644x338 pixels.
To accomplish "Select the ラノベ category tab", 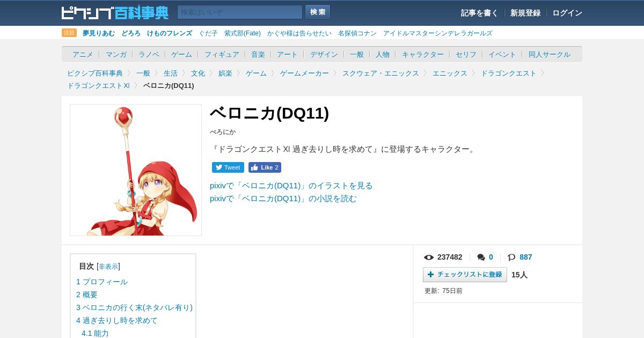I will coord(149,54).
